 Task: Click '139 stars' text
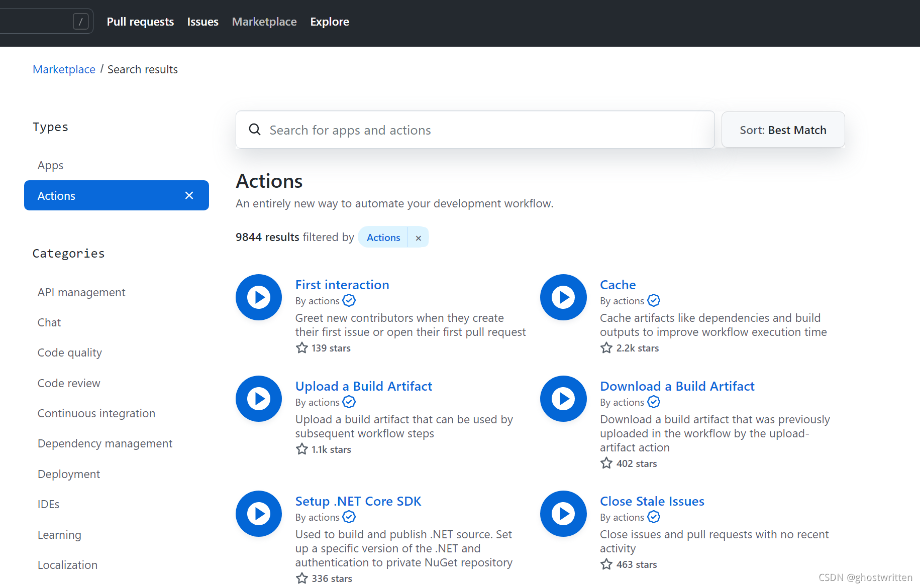click(331, 348)
